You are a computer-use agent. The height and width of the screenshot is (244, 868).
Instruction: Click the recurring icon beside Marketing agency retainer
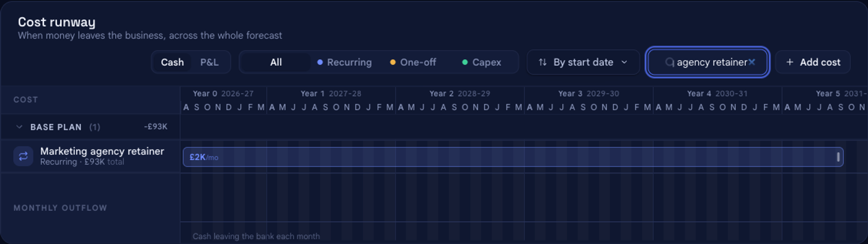pyautogui.click(x=23, y=156)
